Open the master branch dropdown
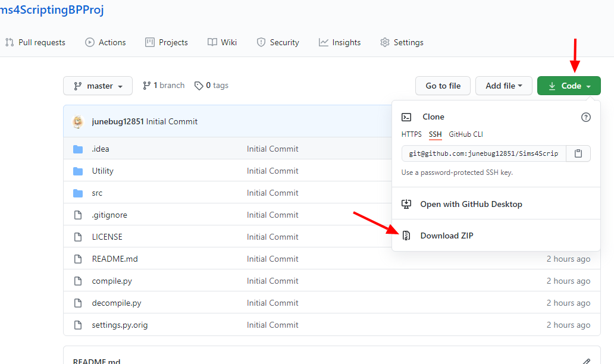Image resolution: width=614 pixels, height=364 pixels. point(98,86)
